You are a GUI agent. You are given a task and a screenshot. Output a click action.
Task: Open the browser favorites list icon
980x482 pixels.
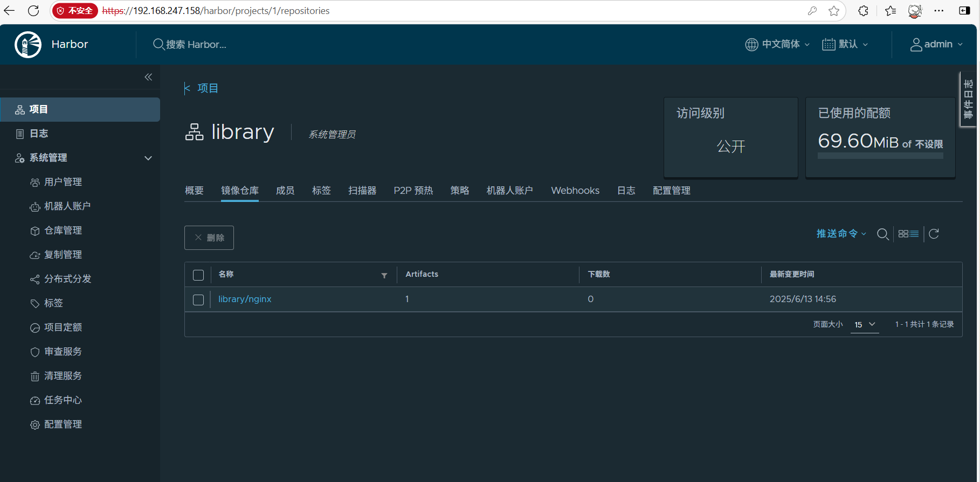(x=891, y=11)
